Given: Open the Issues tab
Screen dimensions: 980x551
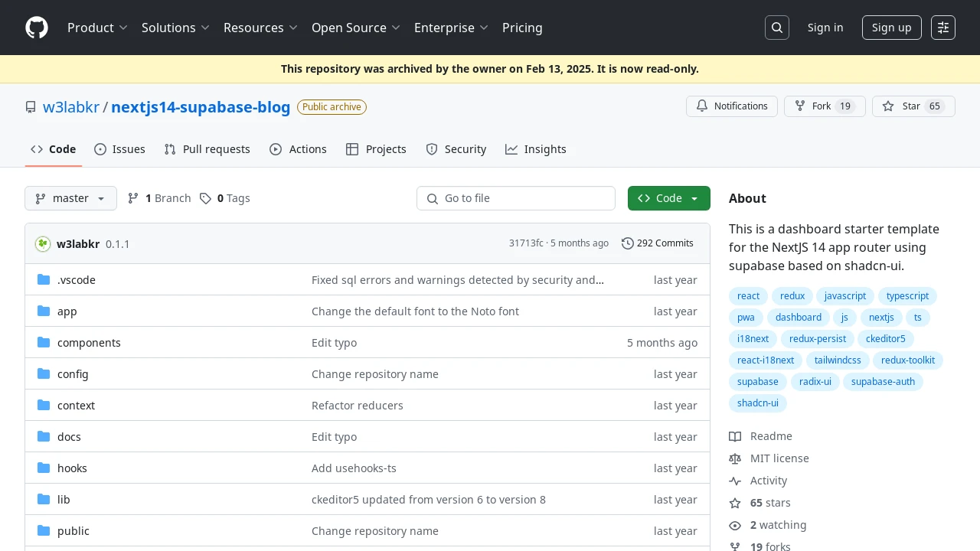Looking at the screenshot, I should coord(119,149).
